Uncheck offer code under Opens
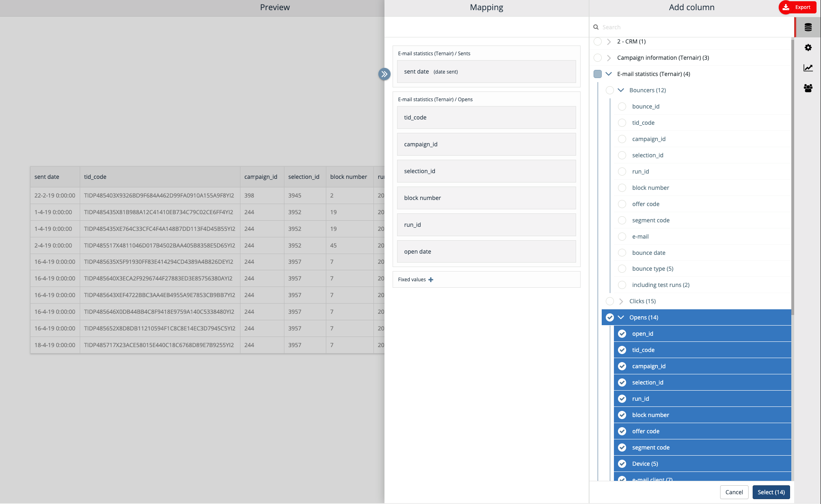The image size is (821, 504). (x=622, y=431)
